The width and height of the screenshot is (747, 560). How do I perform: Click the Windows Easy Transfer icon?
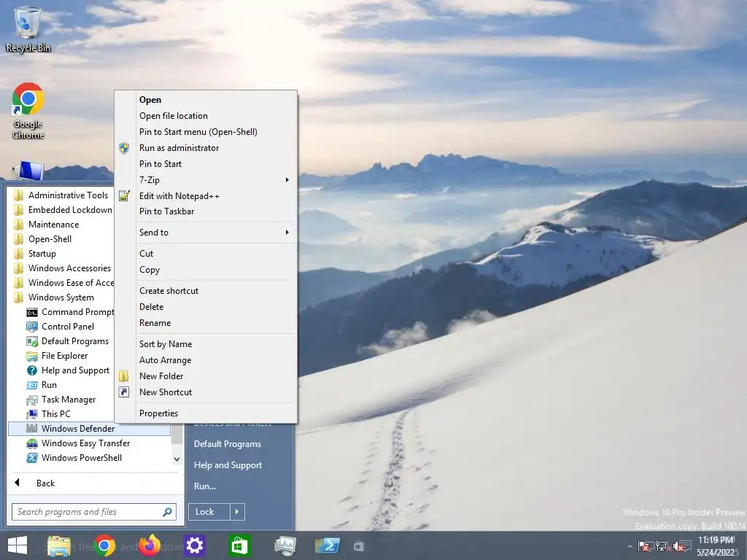click(32, 443)
